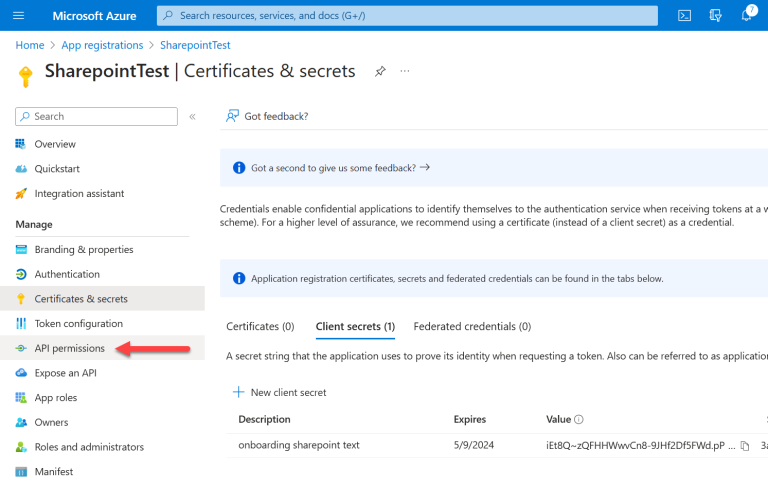The image size is (768, 487).
Task: Open Cloud Shell from the top bar
Action: click(x=685, y=16)
